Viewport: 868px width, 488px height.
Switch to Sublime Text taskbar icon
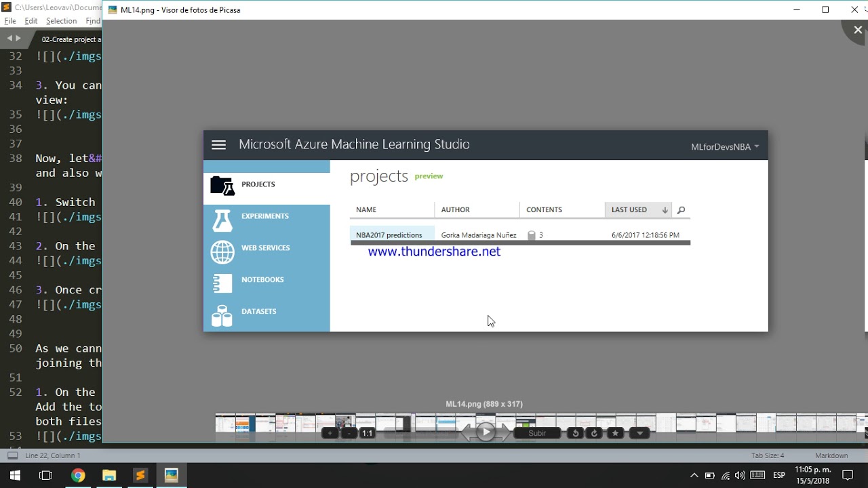140,475
